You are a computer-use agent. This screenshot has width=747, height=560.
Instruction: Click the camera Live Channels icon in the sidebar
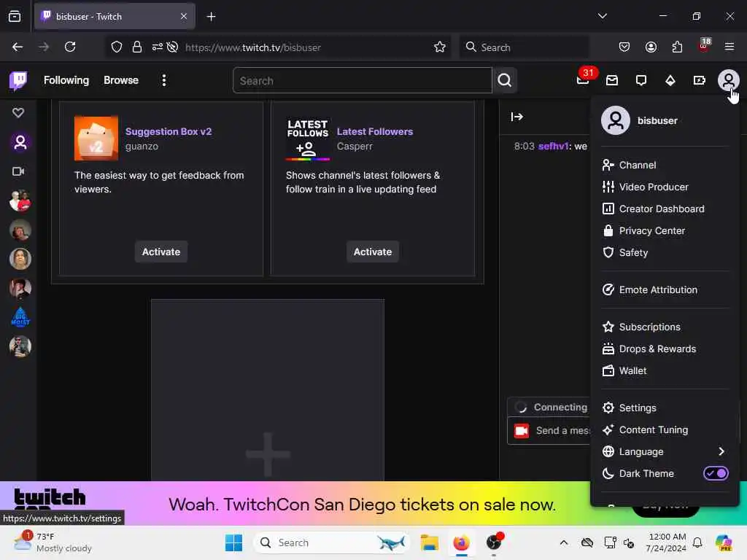[x=18, y=171]
